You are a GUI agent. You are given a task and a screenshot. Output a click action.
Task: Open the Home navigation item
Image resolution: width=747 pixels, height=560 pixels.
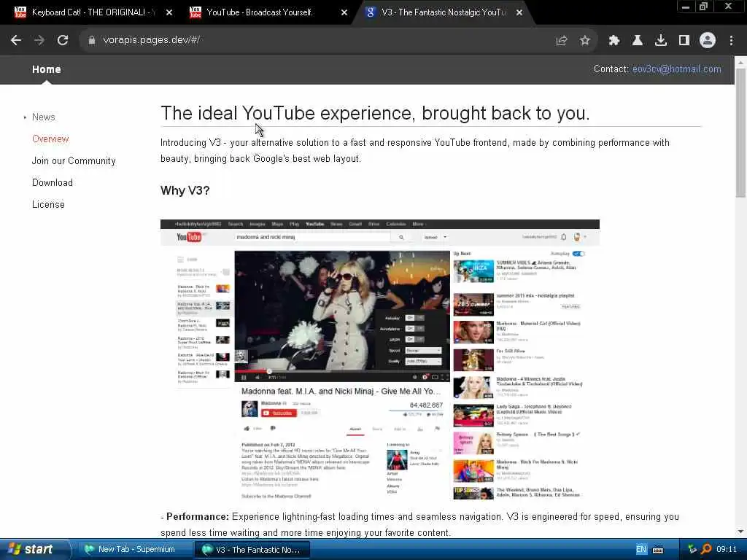point(46,69)
